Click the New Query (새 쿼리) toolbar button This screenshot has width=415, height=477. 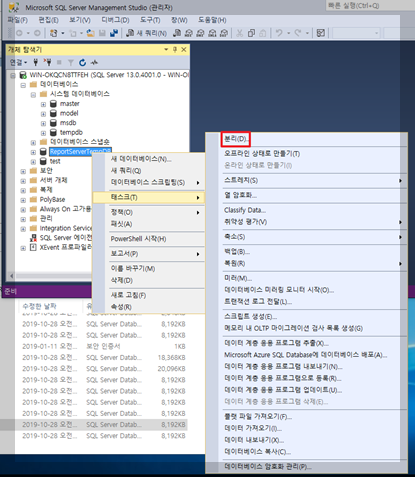(146, 33)
